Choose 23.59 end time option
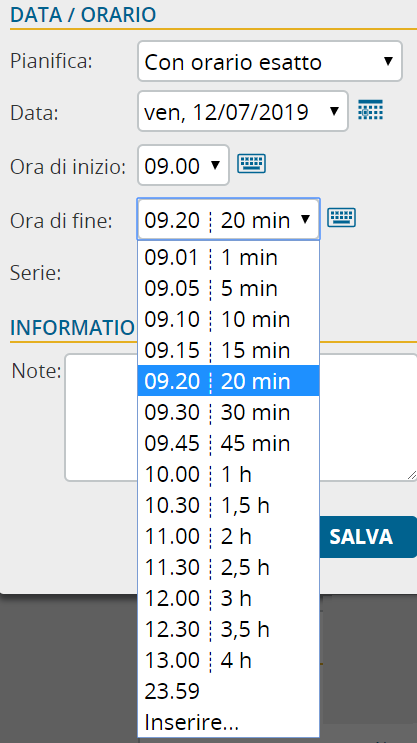The height and width of the screenshot is (743, 417). coord(228,691)
